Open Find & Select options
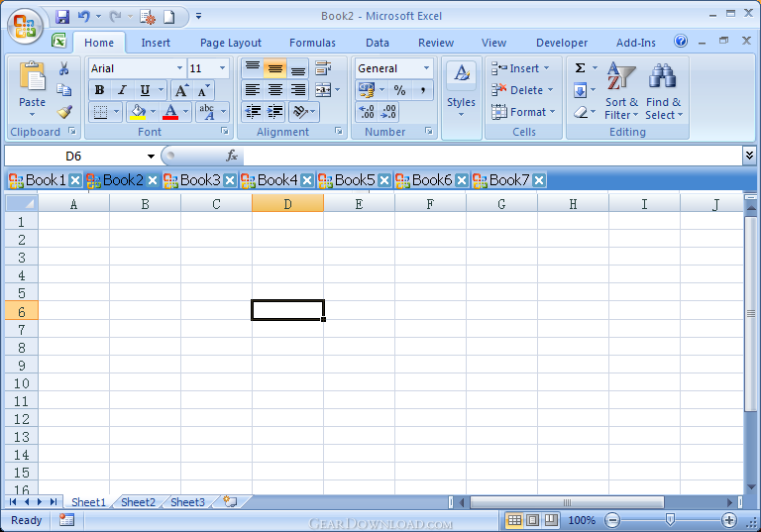 [664, 91]
